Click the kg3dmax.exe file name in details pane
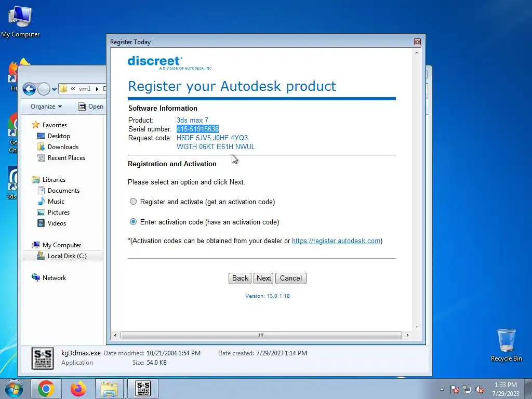532x399 pixels. pos(81,353)
